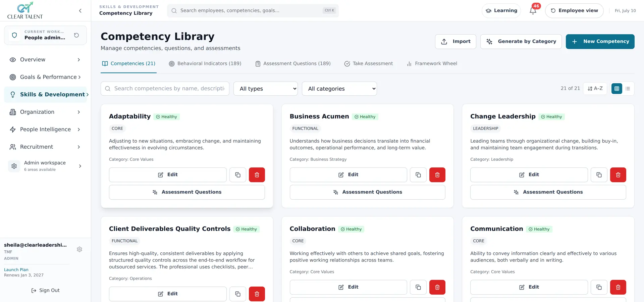644x302 pixels.
Task: Delete the Business Acumen competency
Action: tap(437, 175)
